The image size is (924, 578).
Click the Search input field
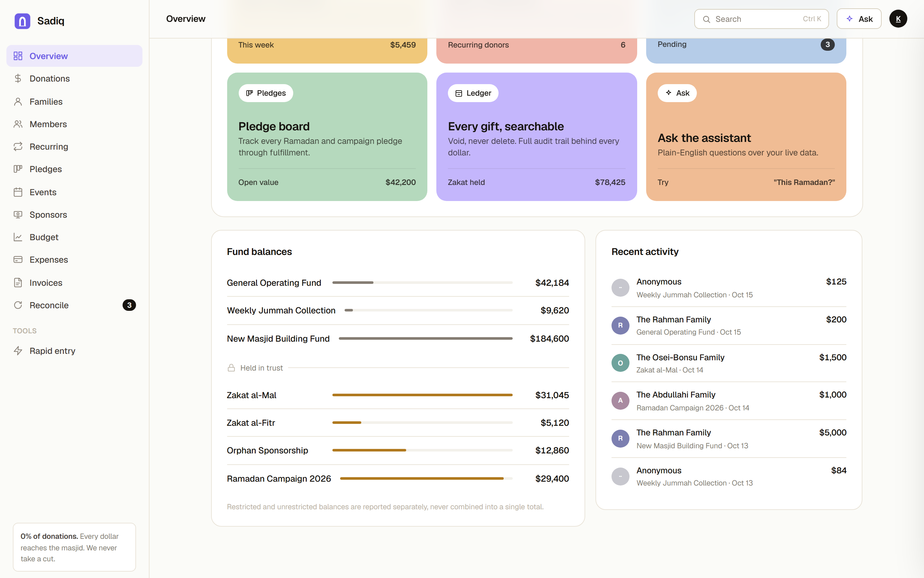click(x=761, y=19)
